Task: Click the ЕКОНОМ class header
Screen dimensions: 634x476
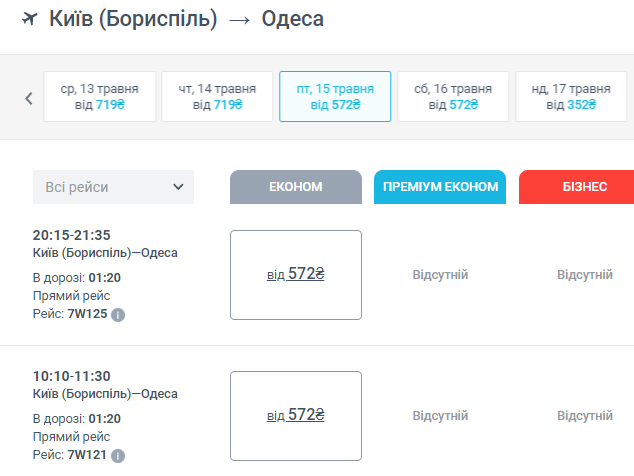Action: point(296,187)
